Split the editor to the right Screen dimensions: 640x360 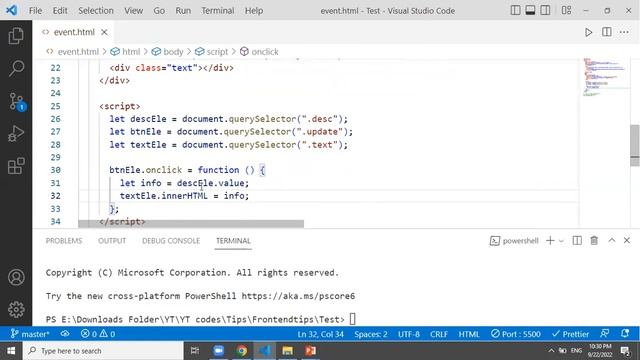tap(607, 32)
